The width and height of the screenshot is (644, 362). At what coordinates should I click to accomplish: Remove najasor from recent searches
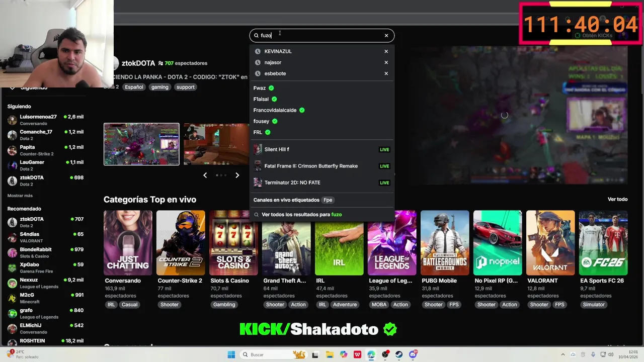click(x=386, y=62)
